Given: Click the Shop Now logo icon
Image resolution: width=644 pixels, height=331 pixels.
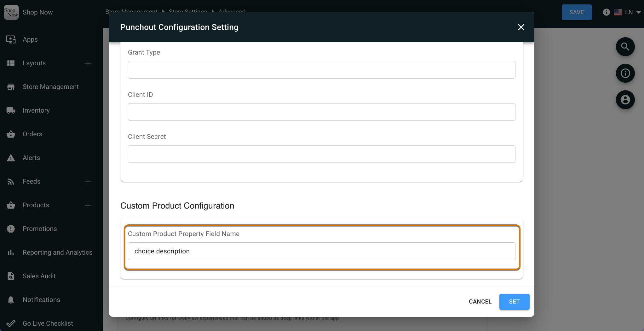Looking at the screenshot, I should [11, 12].
